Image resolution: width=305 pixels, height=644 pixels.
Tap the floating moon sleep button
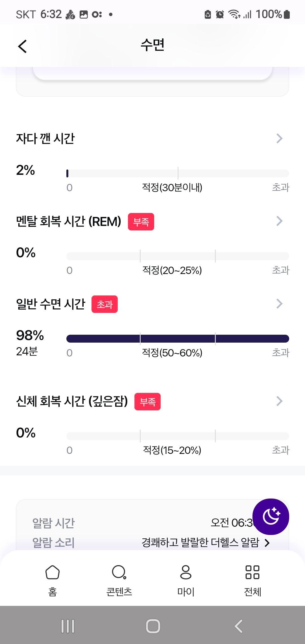pyautogui.click(x=271, y=517)
